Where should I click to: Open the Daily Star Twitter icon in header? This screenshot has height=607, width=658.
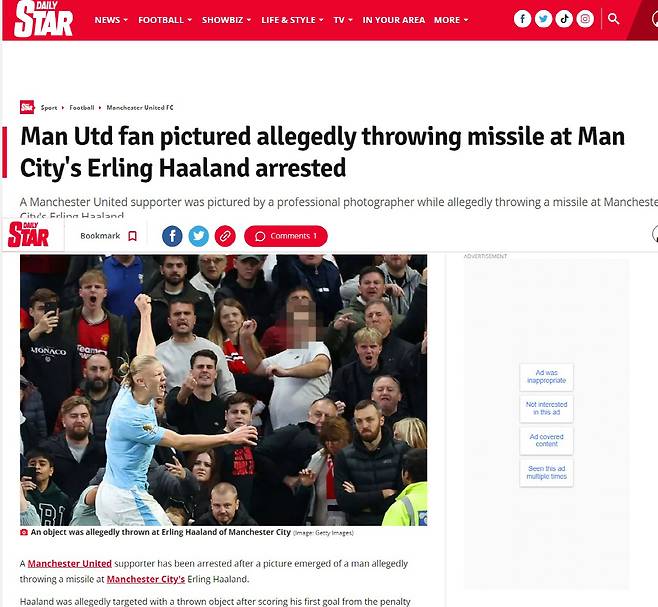click(543, 19)
